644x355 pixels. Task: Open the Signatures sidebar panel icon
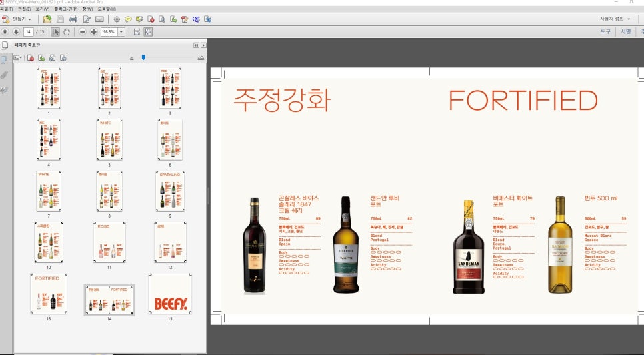coord(4,90)
